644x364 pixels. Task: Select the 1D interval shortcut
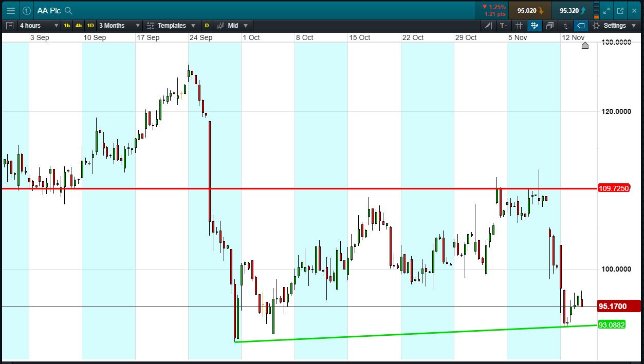(90, 26)
